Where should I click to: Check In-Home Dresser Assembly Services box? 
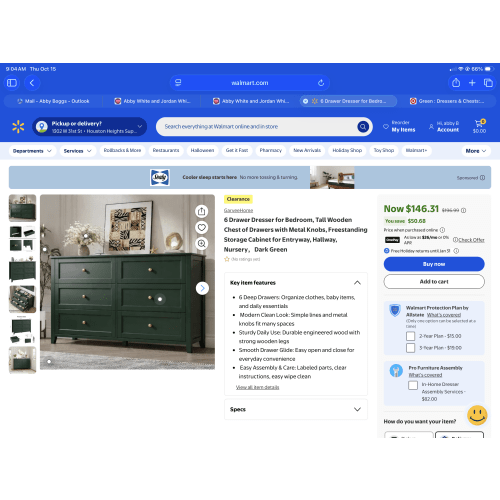[413, 385]
